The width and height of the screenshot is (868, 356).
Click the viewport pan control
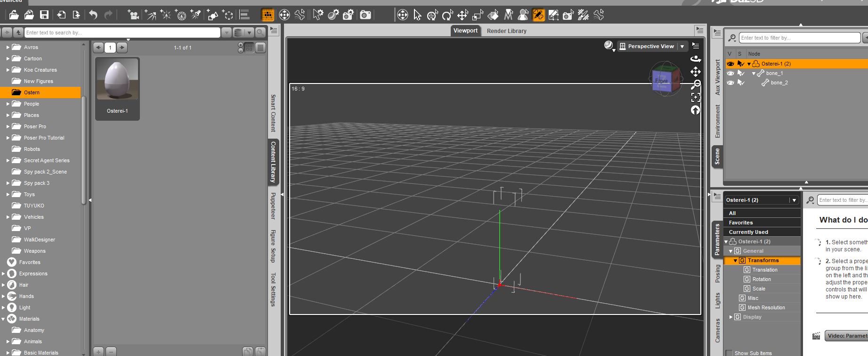(696, 72)
